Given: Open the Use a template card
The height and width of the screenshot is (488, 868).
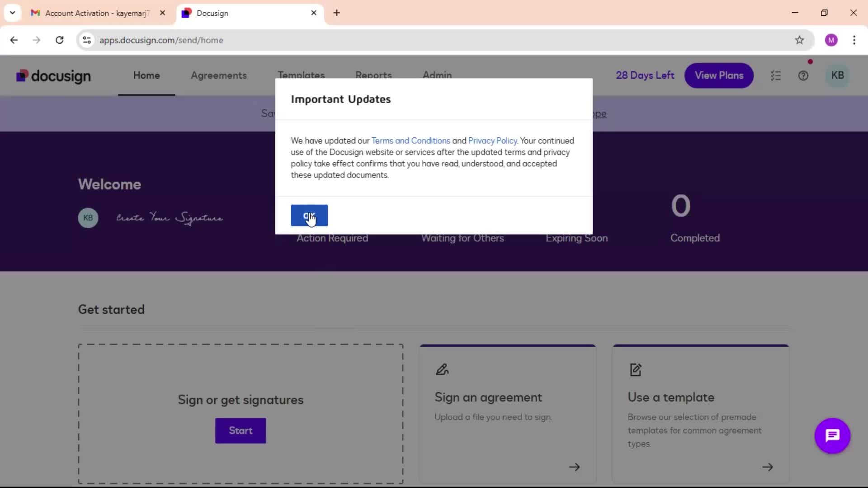Looking at the screenshot, I should point(701,414).
